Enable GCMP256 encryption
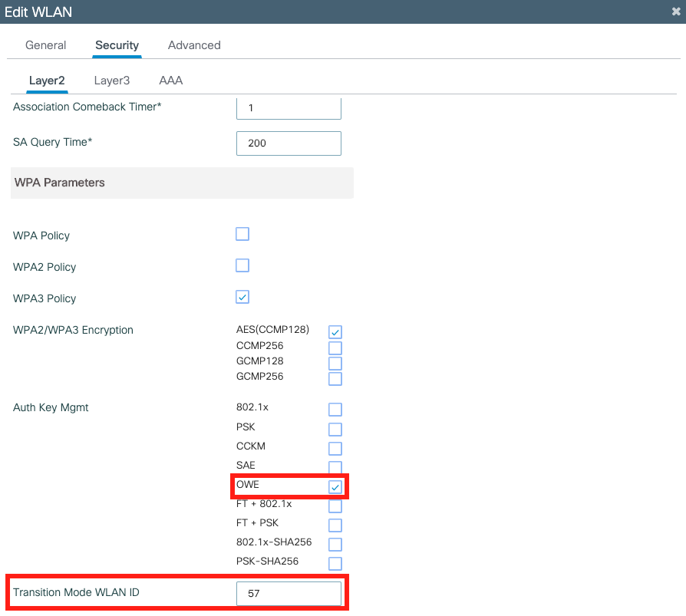The height and width of the screenshot is (616, 686). pos(335,377)
